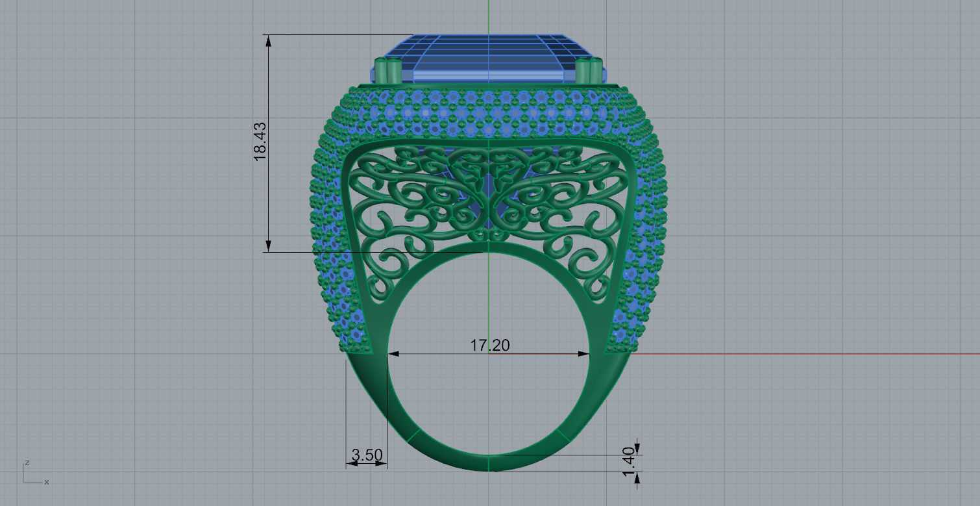Select the right prong pair beside the gemstone
This screenshot has height=506, width=980.
(x=590, y=70)
